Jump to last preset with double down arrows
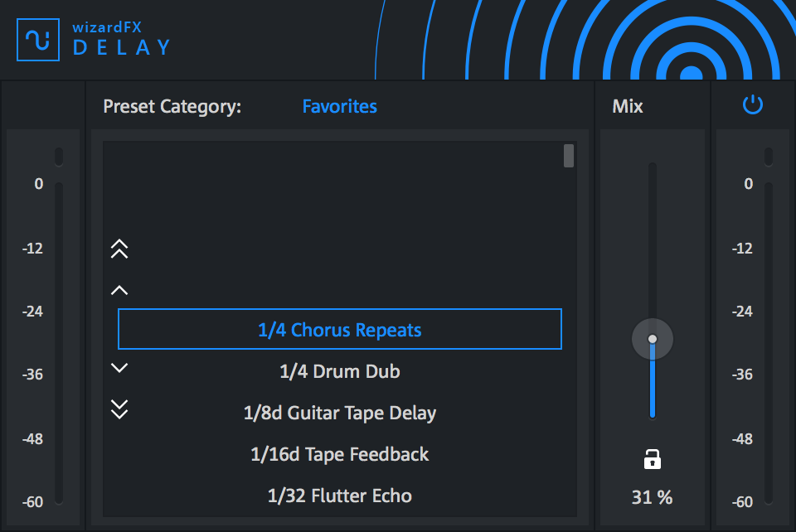796x532 pixels. [119, 409]
